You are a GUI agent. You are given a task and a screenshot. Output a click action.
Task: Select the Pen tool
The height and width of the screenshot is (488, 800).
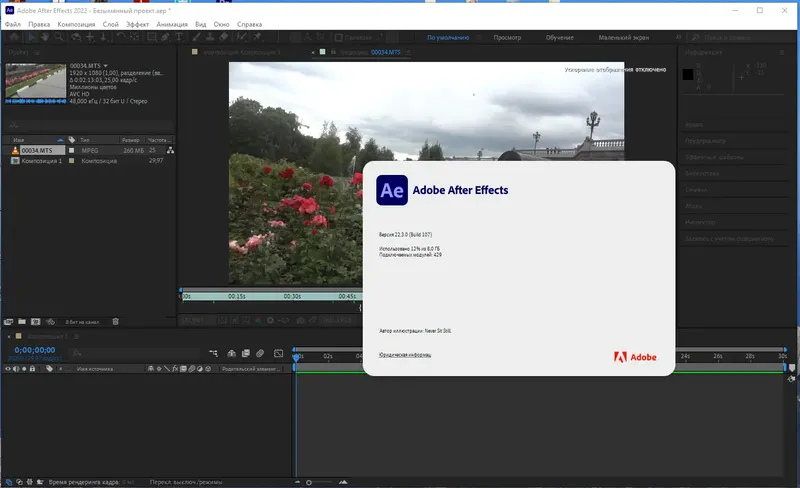coord(165,37)
